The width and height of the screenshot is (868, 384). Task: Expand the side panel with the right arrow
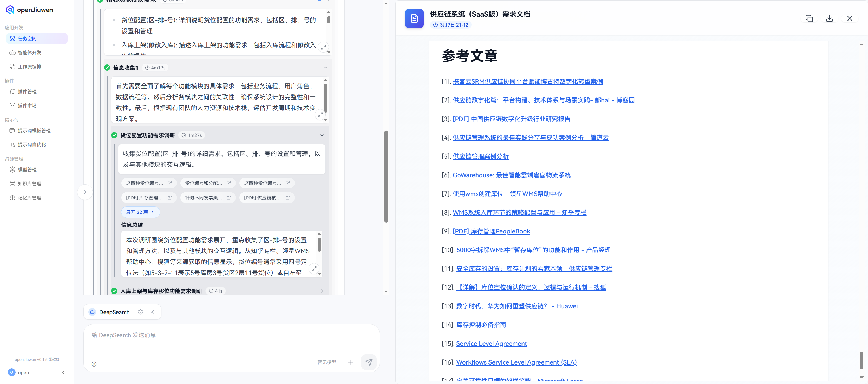85,192
